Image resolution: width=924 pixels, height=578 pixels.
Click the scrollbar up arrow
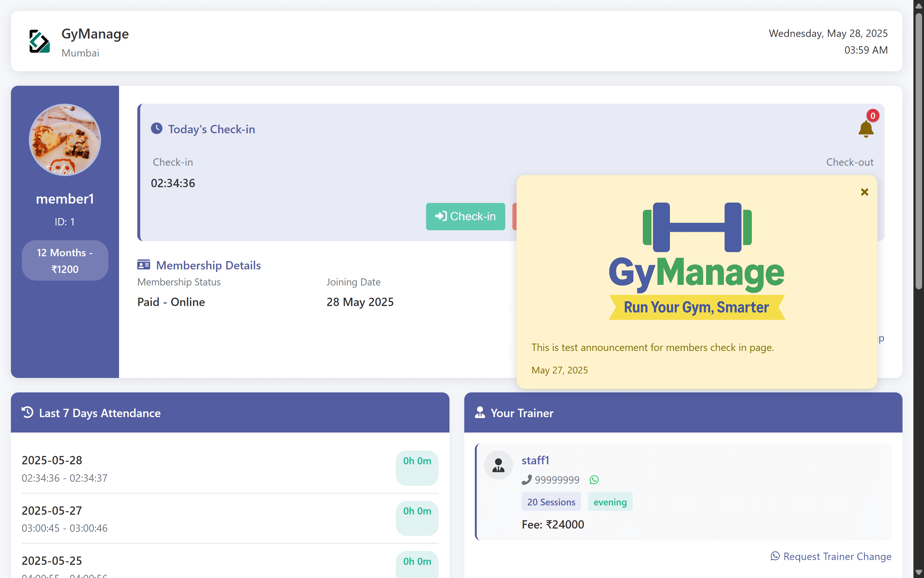(919, 5)
